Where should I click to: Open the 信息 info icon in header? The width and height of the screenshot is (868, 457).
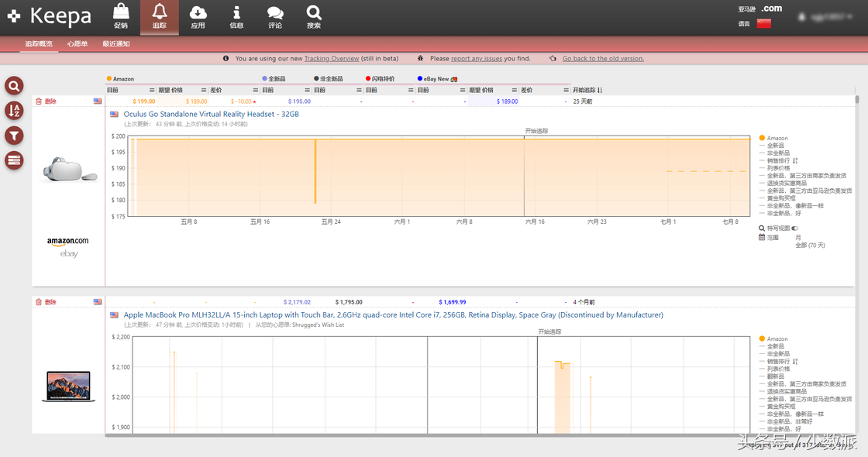pos(236,12)
